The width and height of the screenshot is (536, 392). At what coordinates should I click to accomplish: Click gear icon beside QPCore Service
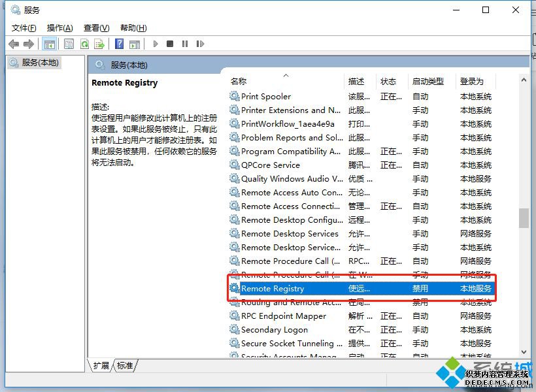[x=234, y=165]
